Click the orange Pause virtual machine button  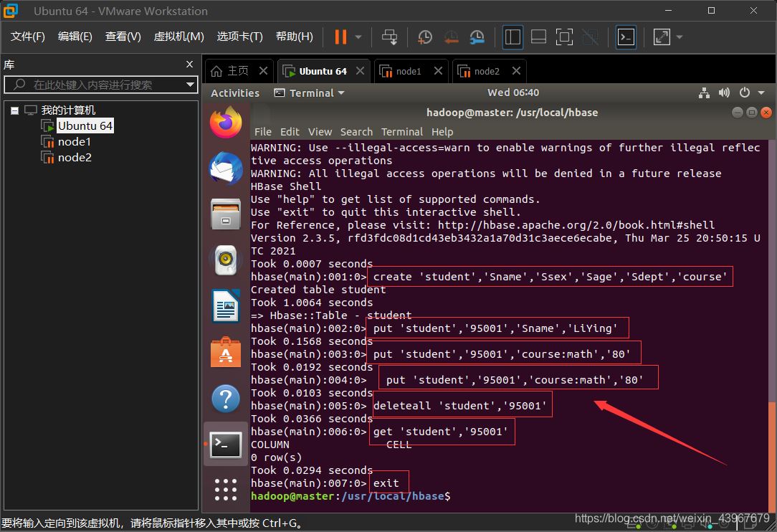click(x=340, y=37)
